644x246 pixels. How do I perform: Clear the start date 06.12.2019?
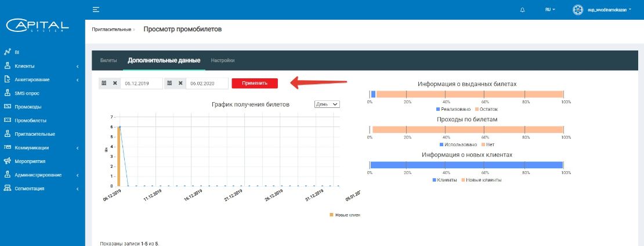click(115, 83)
